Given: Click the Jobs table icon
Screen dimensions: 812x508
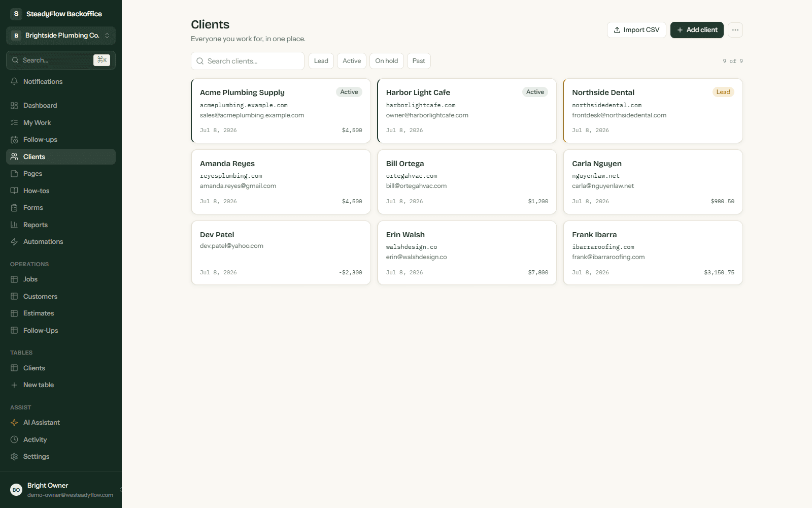Looking at the screenshot, I should (14, 279).
